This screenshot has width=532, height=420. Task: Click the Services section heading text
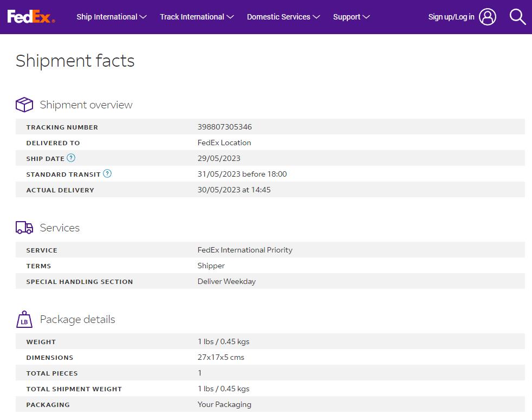(60, 228)
